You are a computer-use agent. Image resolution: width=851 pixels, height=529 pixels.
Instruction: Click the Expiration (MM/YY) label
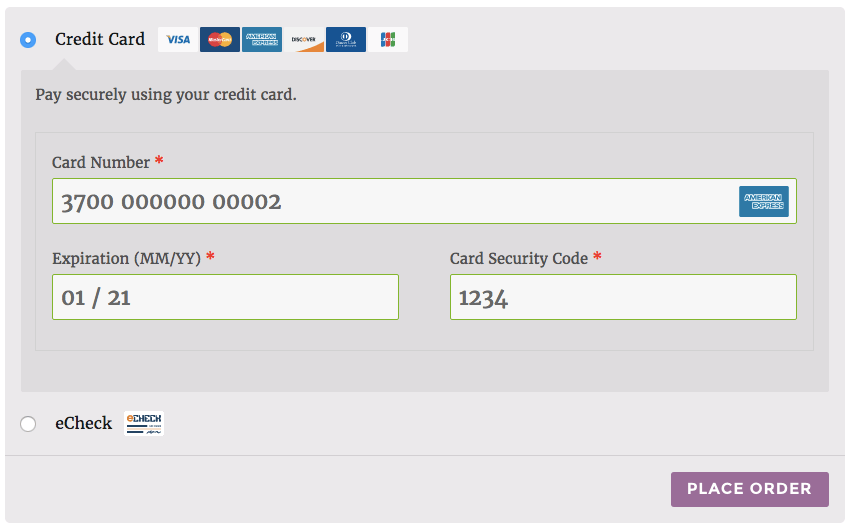[x=127, y=258]
